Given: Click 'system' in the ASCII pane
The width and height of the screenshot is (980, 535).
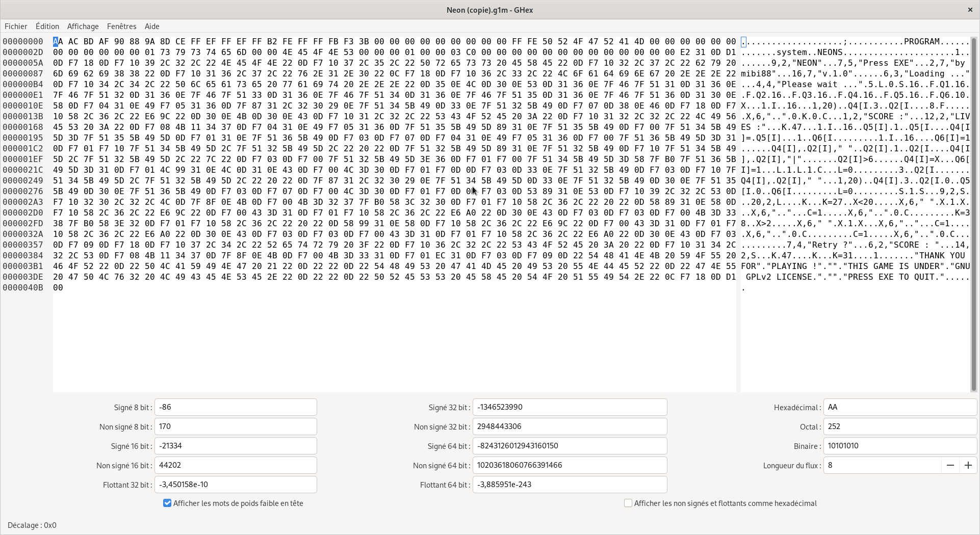Looking at the screenshot, I should 792,52.
